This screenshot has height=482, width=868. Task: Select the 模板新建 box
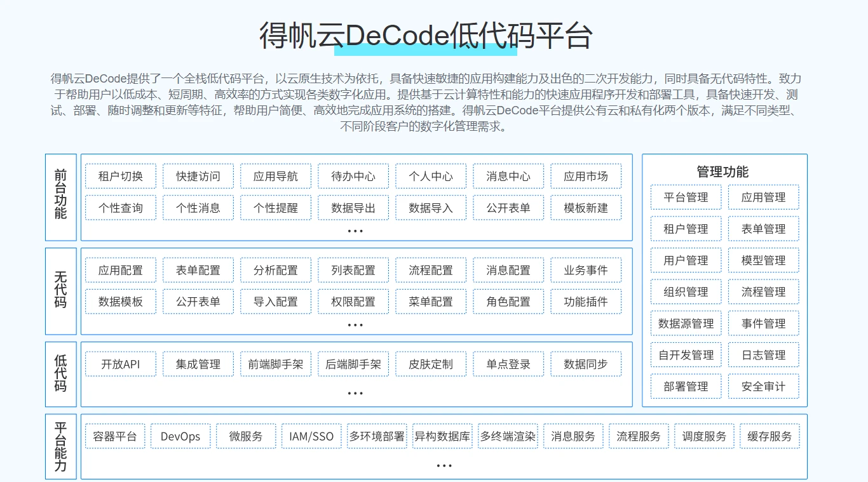(x=586, y=208)
